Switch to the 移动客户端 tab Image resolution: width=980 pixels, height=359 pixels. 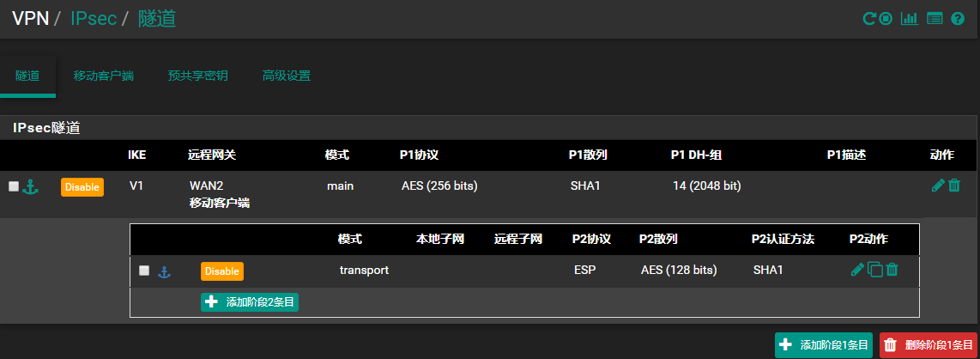(x=103, y=76)
